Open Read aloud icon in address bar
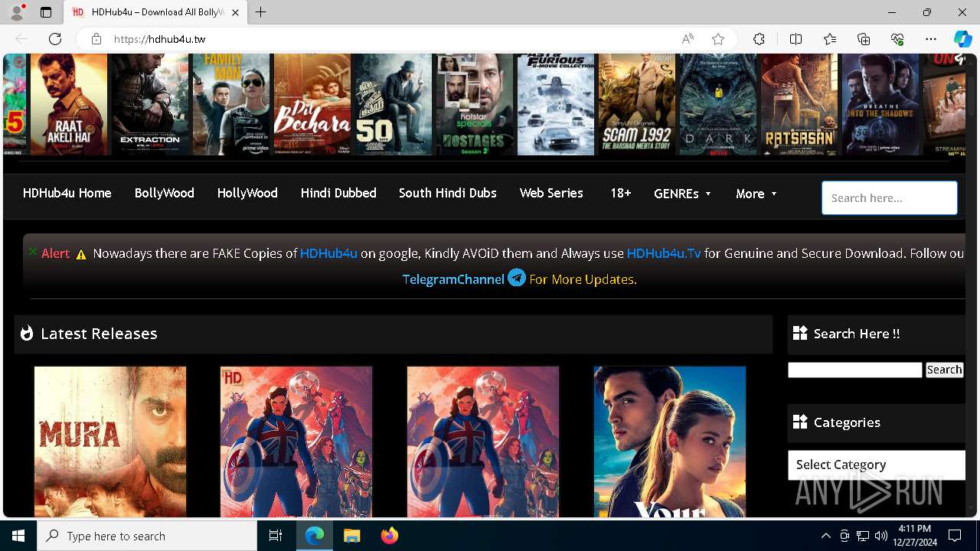This screenshot has height=551, width=980. pos(688,39)
